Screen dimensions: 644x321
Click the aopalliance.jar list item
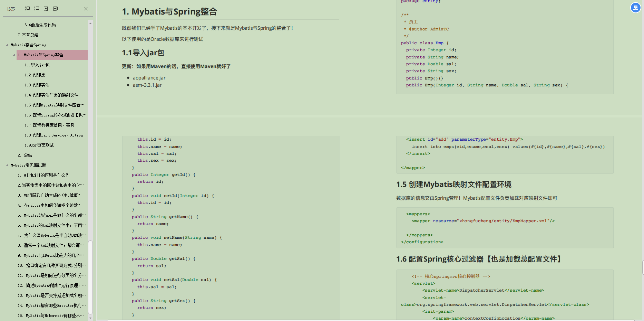149,78
